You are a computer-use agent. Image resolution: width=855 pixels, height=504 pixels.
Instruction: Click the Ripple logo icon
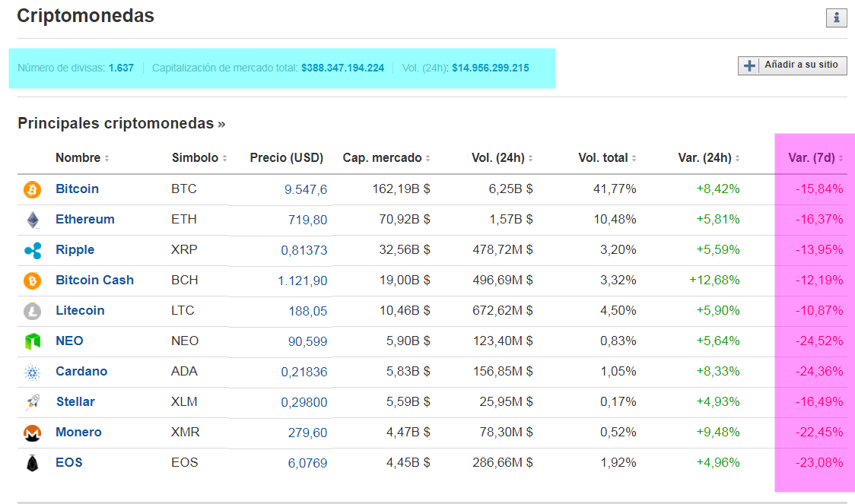click(32, 250)
